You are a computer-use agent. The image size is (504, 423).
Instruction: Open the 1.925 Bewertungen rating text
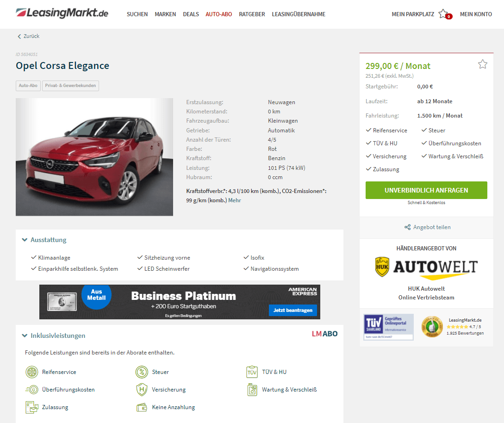[x=465, y=333]
